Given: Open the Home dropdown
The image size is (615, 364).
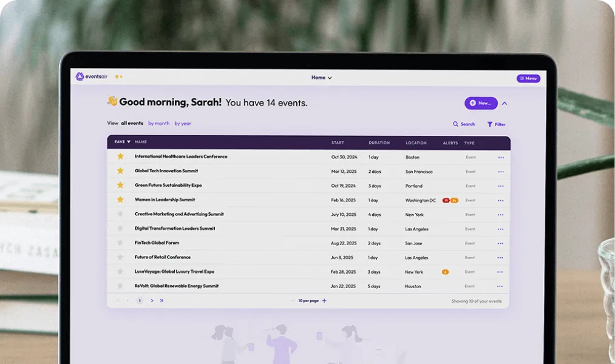Looking at the screenshot, I should (322, 78).
